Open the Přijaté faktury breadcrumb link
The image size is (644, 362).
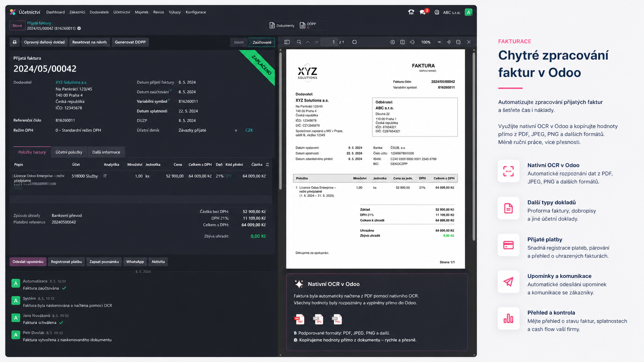point(39,23)
